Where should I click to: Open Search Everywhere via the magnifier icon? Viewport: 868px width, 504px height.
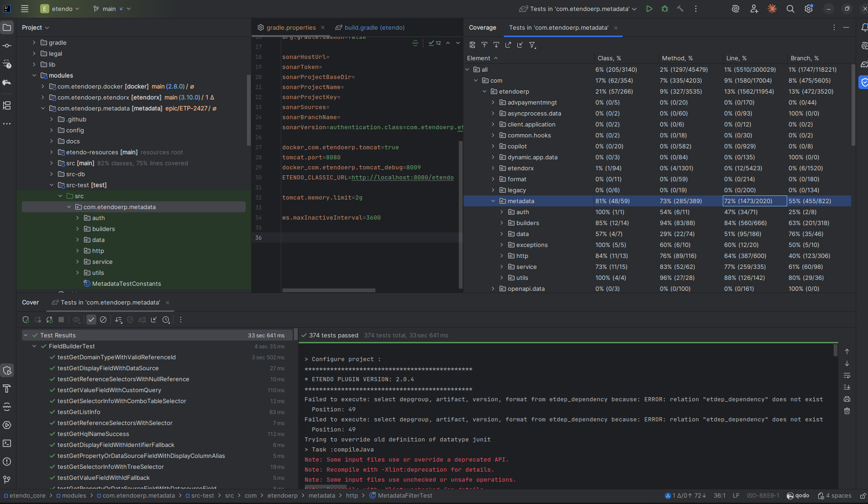coord(790,9)
